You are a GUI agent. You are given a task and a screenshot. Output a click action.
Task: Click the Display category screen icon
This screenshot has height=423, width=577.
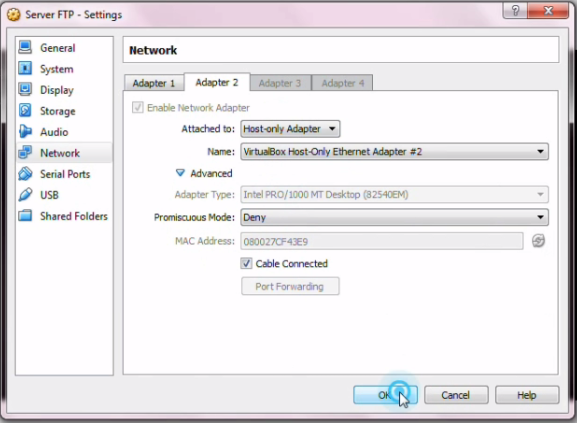(25, 89)
